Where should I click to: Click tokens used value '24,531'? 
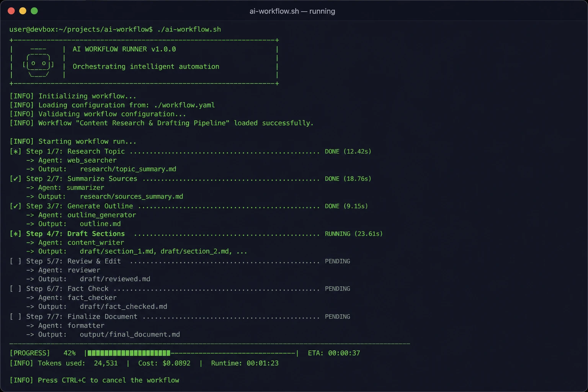point(106,363)
